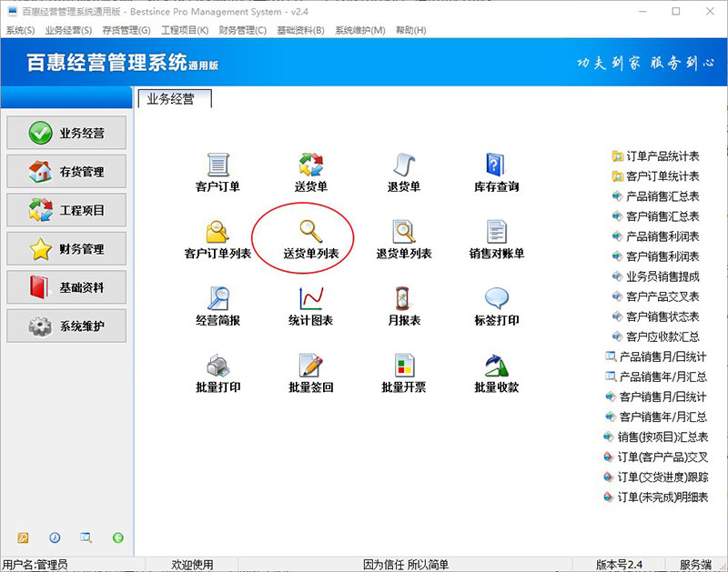This screenshot has width=728, height=572.
Task: Launch the 经营简报 icon
Action: click(x=217, y=298)
